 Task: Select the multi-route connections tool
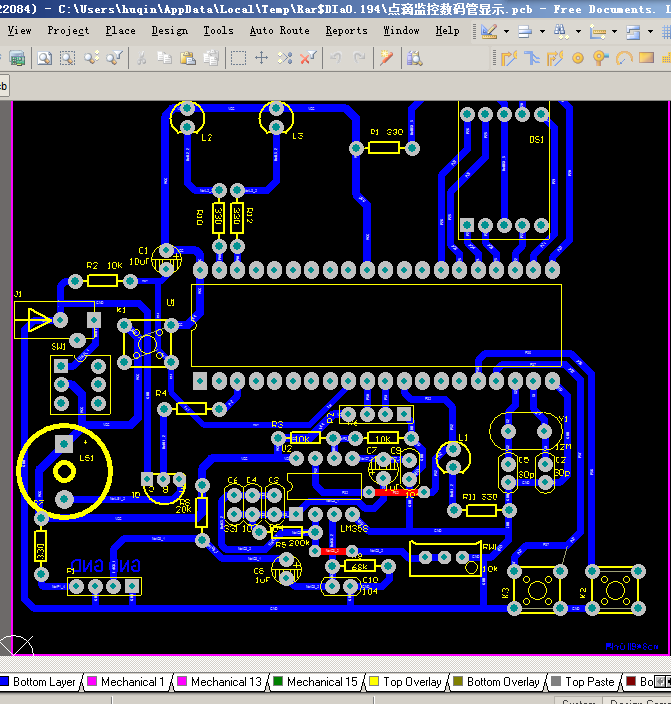point(555,58)
